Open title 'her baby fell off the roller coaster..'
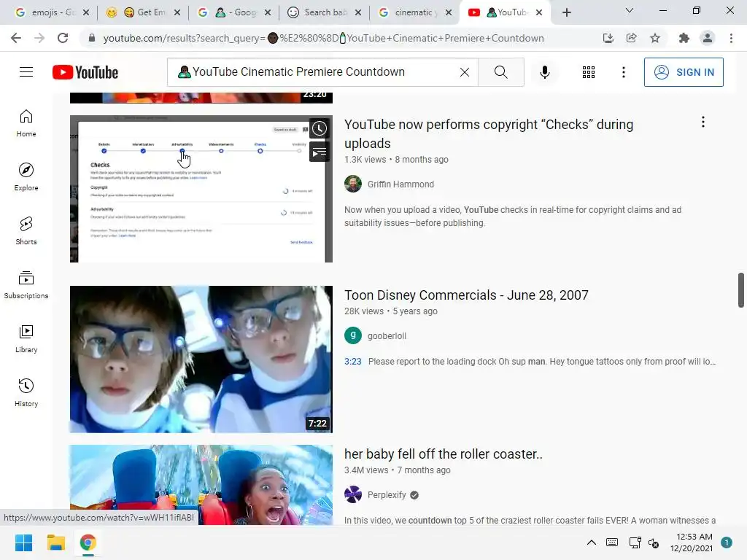The height and width of the screenshot is (560, 747). [x=443, y=454]
